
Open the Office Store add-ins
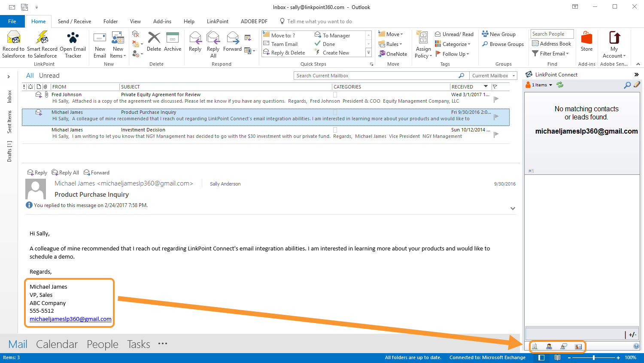pyautogui.click(x=586, y=42)
